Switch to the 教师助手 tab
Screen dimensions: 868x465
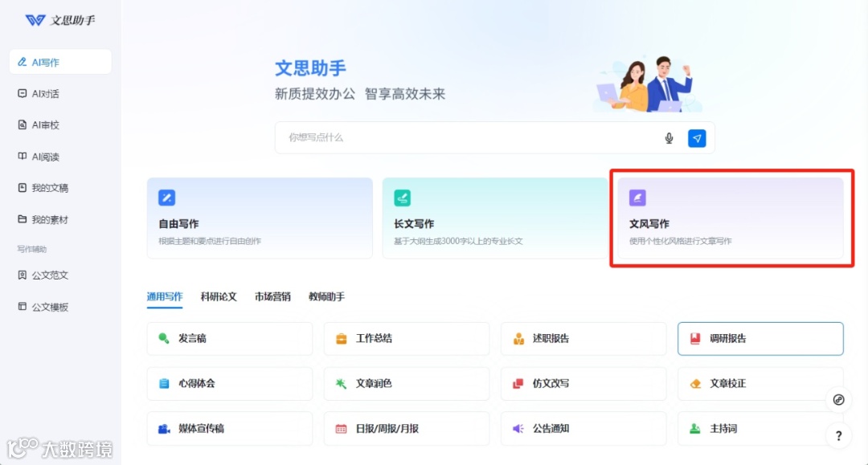326,297
